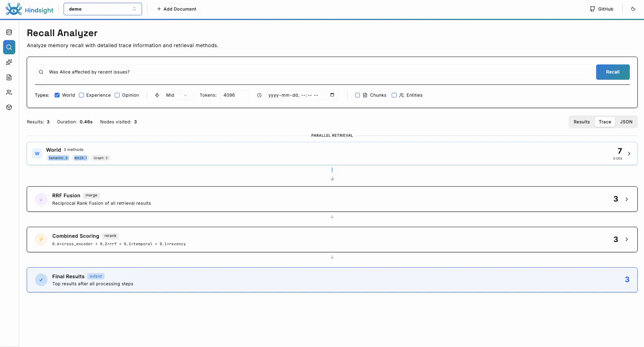The image size is (644, 347).
Task: Click the Bm25: 1 method badge
Action: [x=80, y=158]
